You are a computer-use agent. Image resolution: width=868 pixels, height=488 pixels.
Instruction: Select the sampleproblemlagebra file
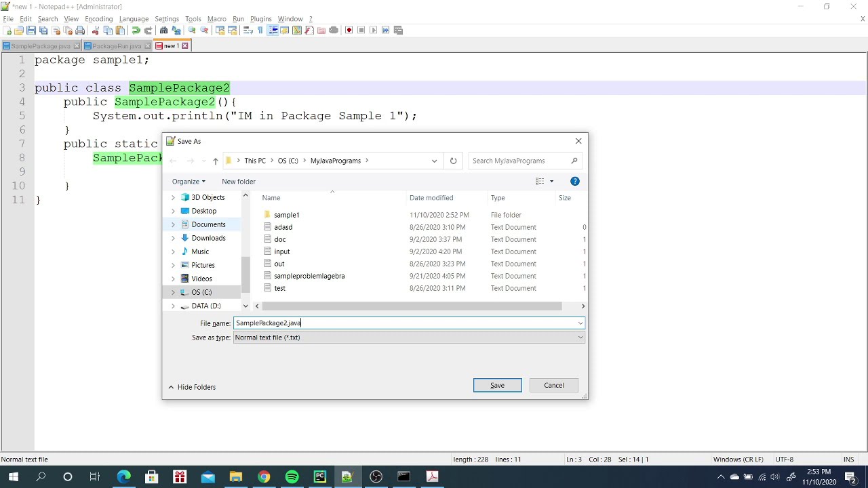(309, 276)
